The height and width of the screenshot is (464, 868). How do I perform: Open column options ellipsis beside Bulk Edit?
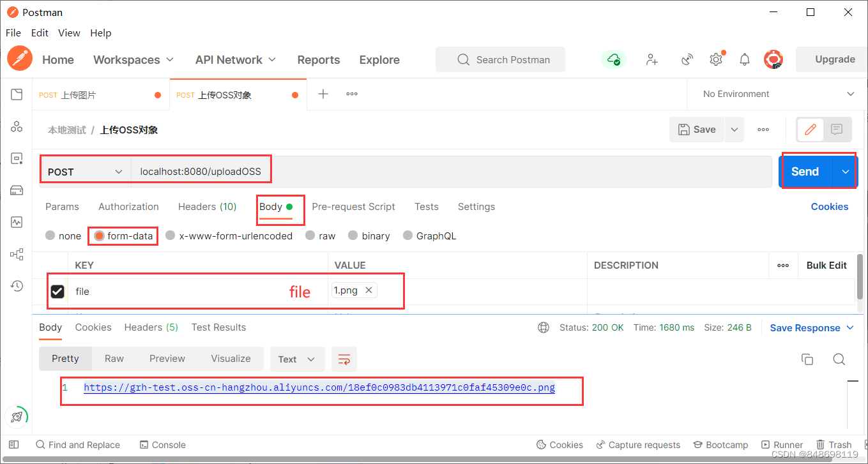pyautogui.click(x=783, y=266)
